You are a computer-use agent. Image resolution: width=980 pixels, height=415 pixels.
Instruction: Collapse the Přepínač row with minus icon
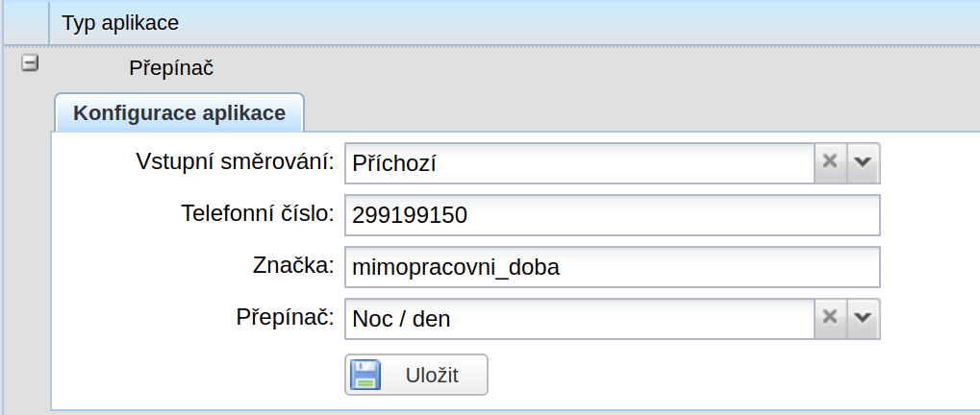(x=30, y=63)
